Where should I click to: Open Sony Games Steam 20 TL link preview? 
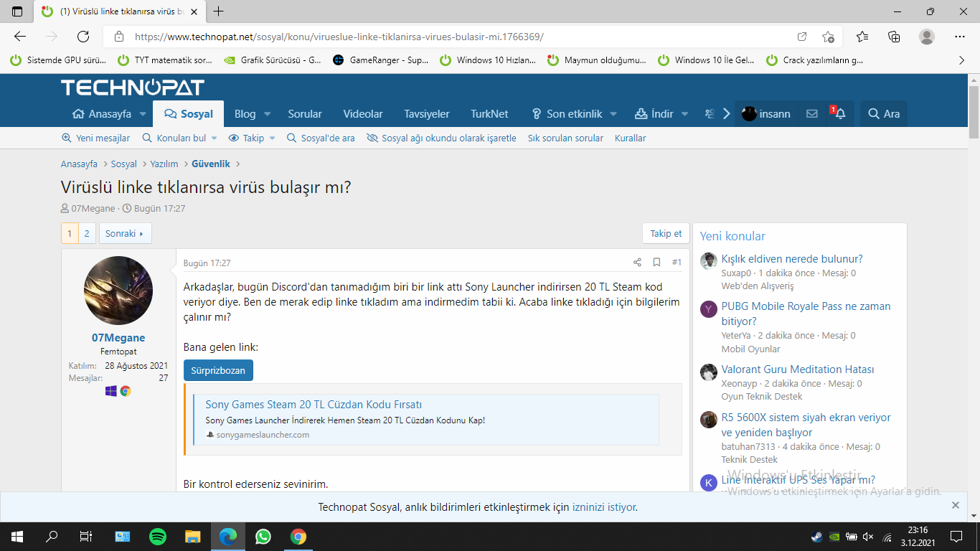(314, 405)
